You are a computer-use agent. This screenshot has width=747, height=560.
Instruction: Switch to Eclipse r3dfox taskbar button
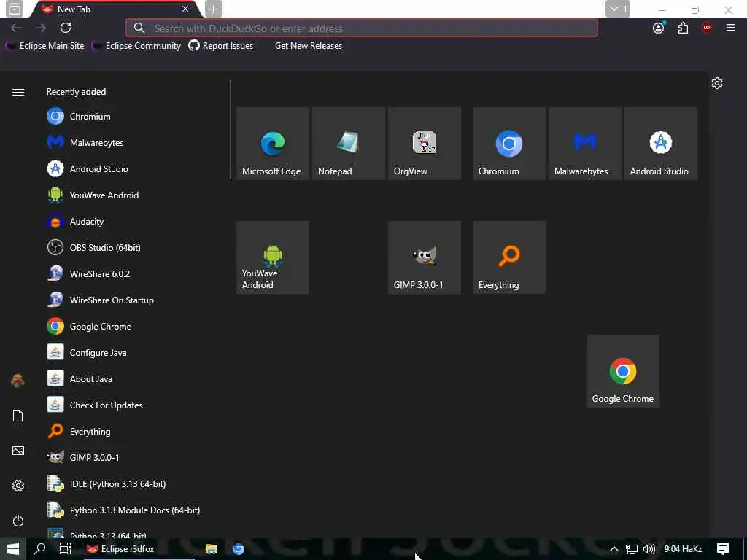point(138,549)
